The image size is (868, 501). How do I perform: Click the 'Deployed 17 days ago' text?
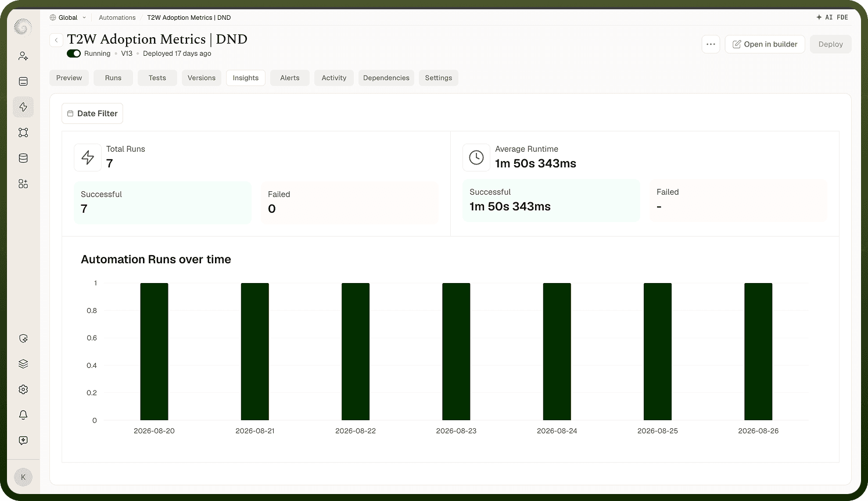tap(177, 53)
